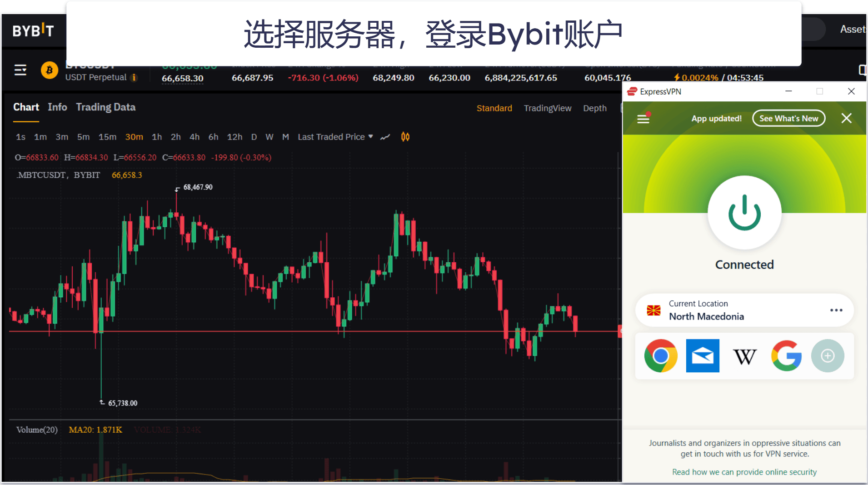Open the Bybit sidebar menu icon
The width and height of the screenshot is (868, 485).
[20, 70]
